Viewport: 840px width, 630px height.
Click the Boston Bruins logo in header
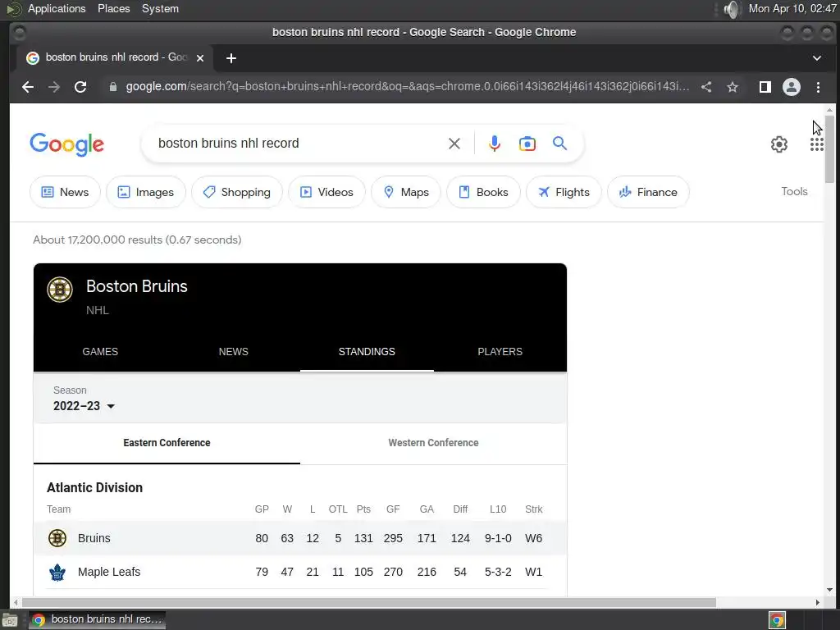click(x=60, y=290)
